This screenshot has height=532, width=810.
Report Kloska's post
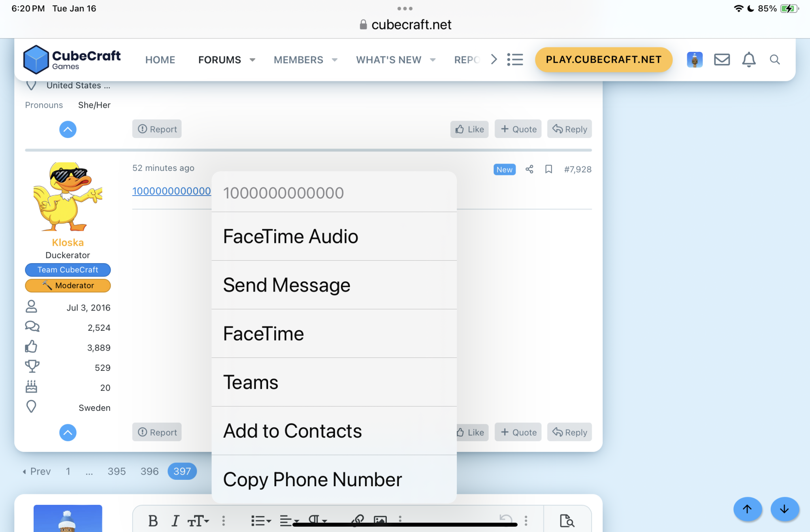(157, 432)
